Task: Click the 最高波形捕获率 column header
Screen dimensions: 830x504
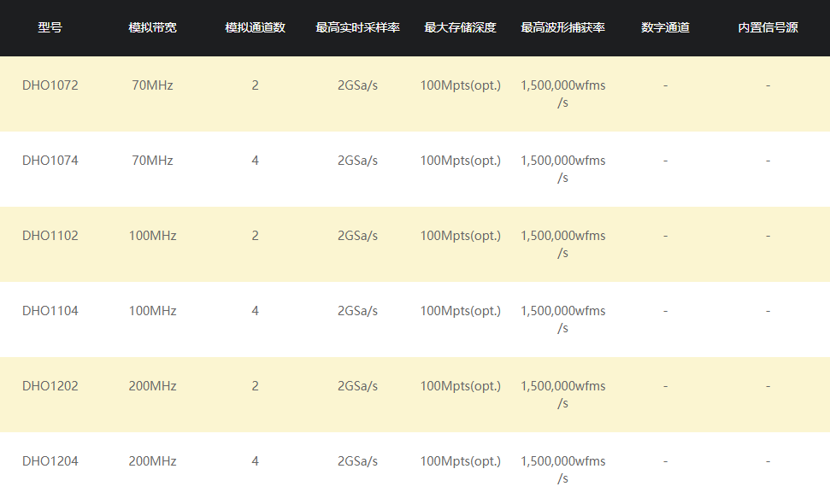Action: coord(562,27)
